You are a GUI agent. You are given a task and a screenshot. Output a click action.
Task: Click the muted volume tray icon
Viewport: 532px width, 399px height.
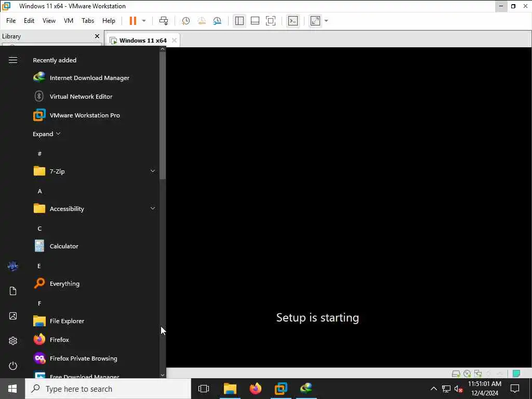[x=458, y=389]
